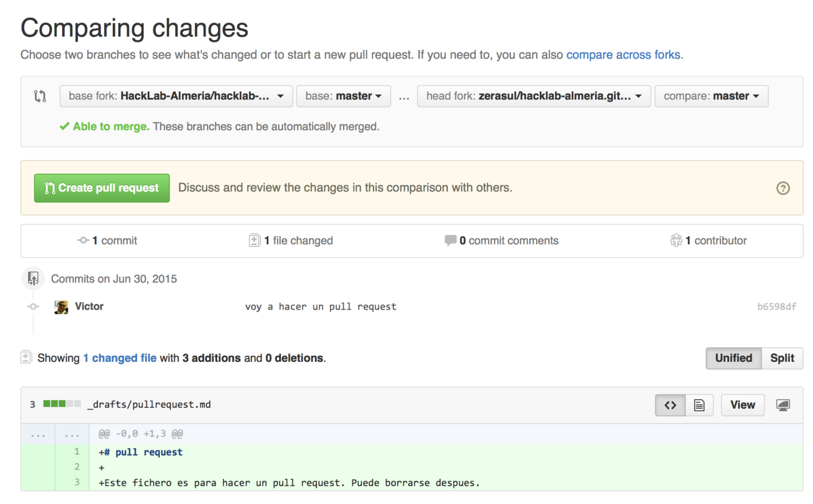
Task: Open 1 changed file link
Action: 120,358
